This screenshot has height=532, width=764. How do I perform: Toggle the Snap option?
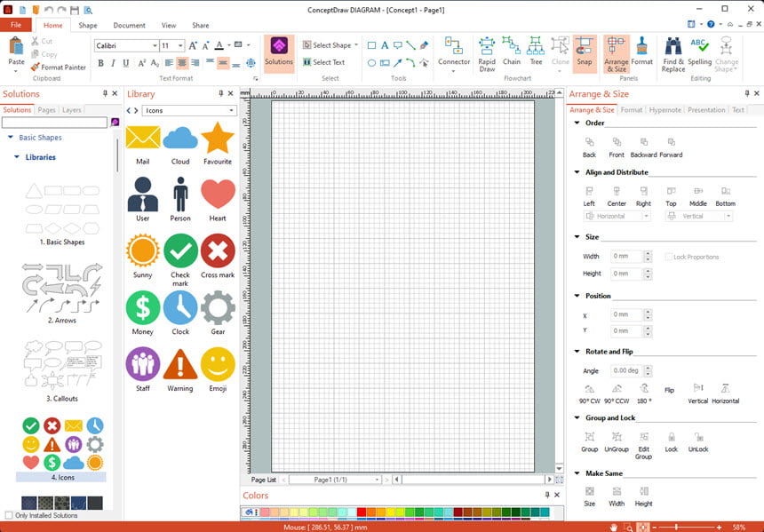point(585,52)
